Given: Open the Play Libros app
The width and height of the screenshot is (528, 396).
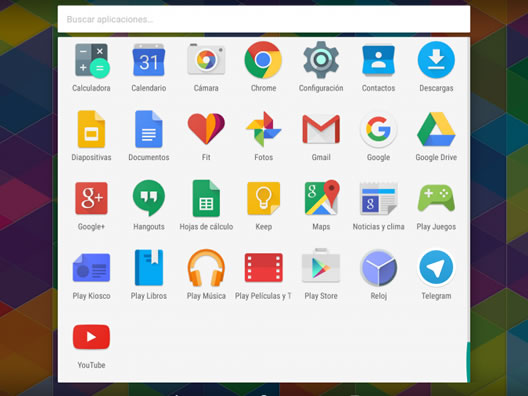Looking at the screenshot, I should [x=149, y=267].
